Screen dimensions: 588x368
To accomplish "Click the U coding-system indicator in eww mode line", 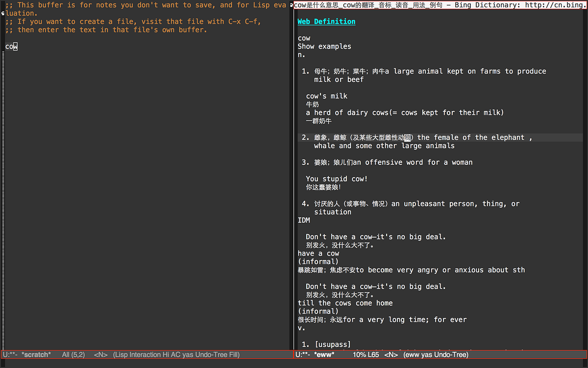I will (x=297, y=354).
